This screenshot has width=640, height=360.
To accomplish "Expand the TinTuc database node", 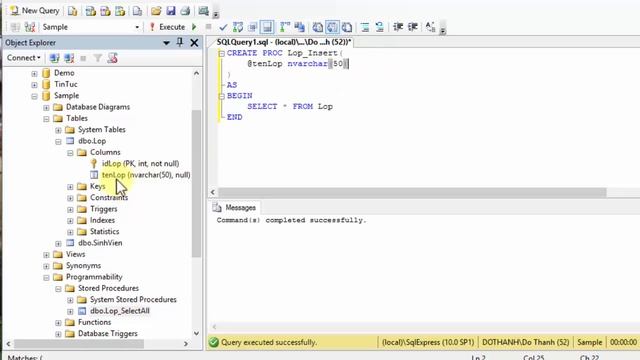I will tap(34, 85).
